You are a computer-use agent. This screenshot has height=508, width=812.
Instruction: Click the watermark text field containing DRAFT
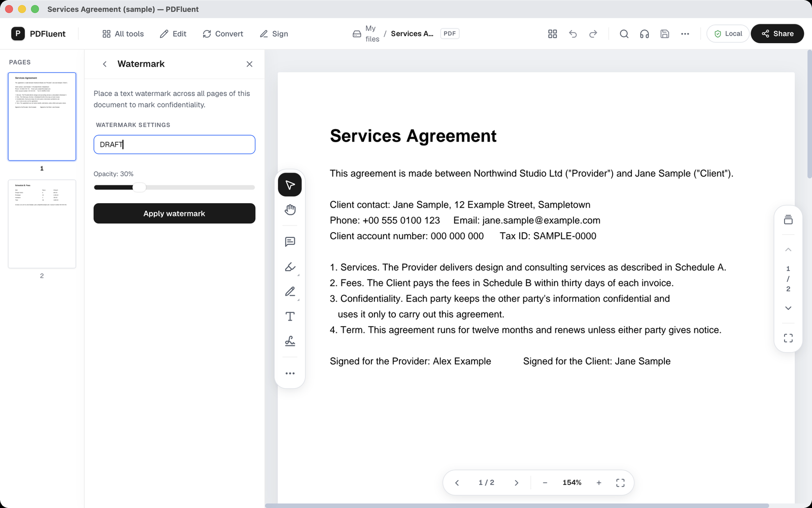[174, 144]
